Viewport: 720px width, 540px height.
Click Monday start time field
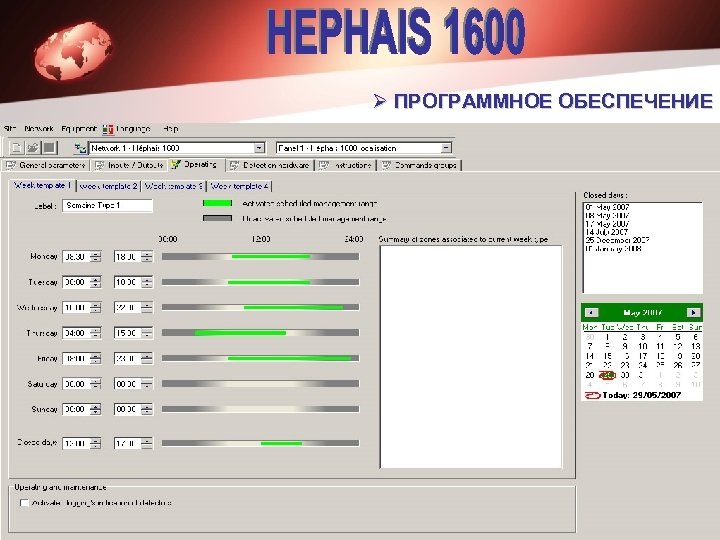[76, 257]
